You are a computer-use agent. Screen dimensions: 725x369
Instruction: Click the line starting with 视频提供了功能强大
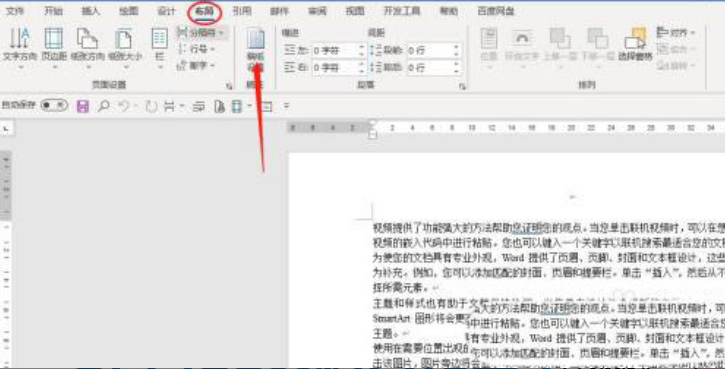tap(549, 228)
